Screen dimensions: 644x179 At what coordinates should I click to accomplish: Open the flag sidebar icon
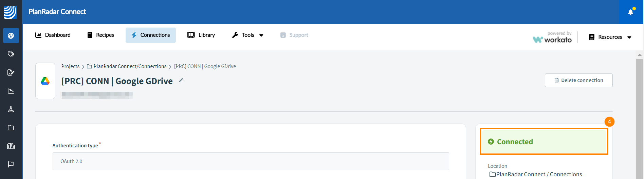click(11, 164)
